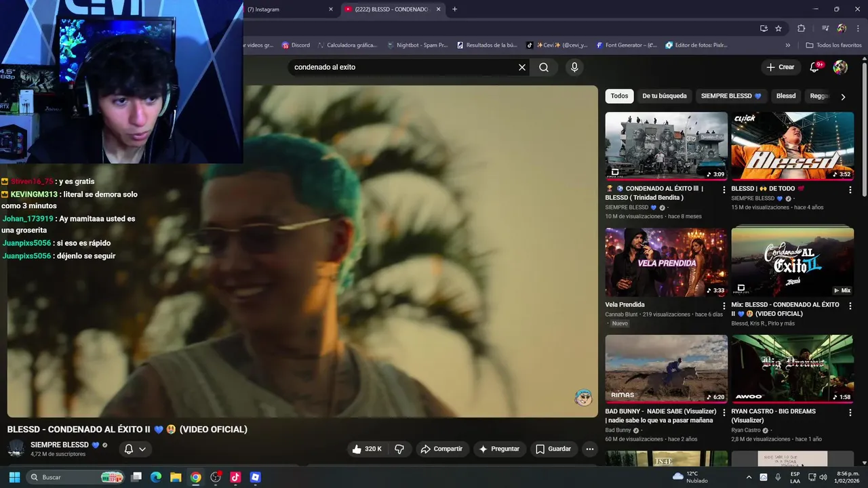Open Nightbot Spam Protection bookmark
Image resolution: width=868 pixels, height=488 pixels.
click(x=417, y=45)
